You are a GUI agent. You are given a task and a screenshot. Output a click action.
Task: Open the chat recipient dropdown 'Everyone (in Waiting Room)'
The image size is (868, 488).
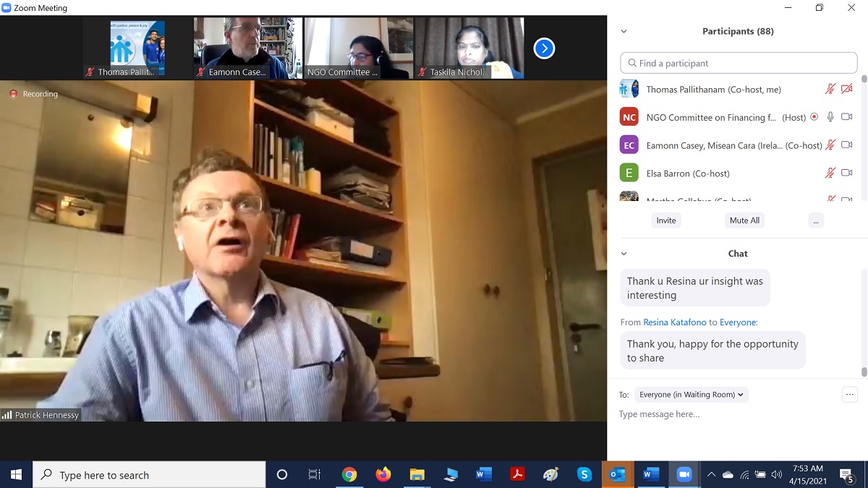(x=692, y=395)
